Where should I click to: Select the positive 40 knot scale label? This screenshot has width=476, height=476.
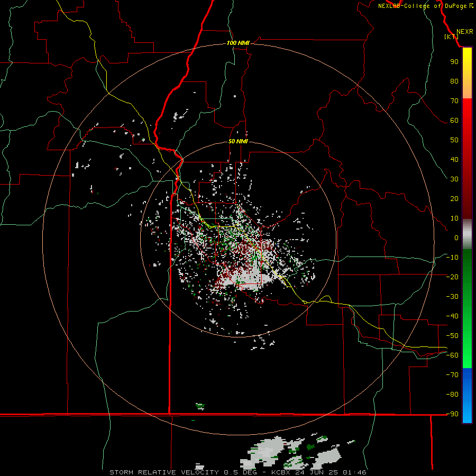click(x=454, y=160)
